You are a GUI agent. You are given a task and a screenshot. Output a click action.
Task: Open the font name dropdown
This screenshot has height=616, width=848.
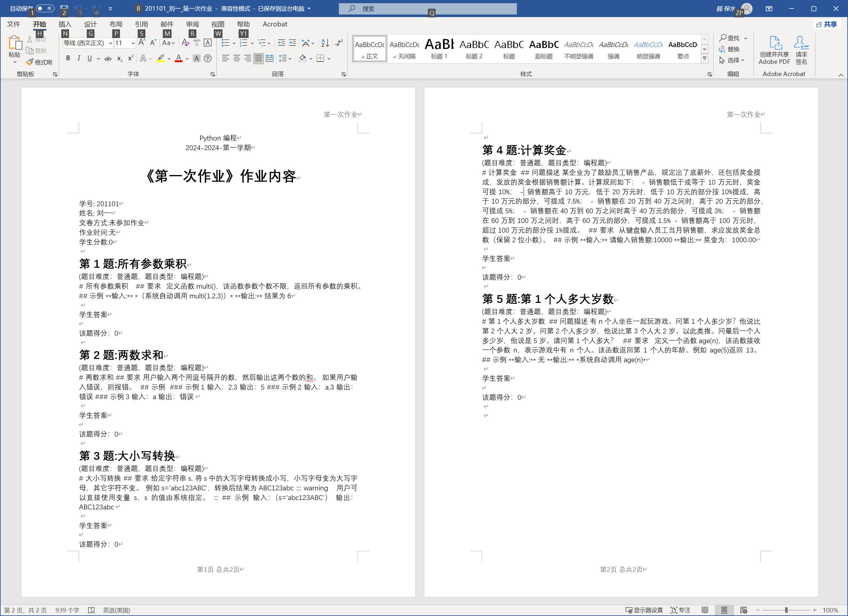click(x=111, y=43)
